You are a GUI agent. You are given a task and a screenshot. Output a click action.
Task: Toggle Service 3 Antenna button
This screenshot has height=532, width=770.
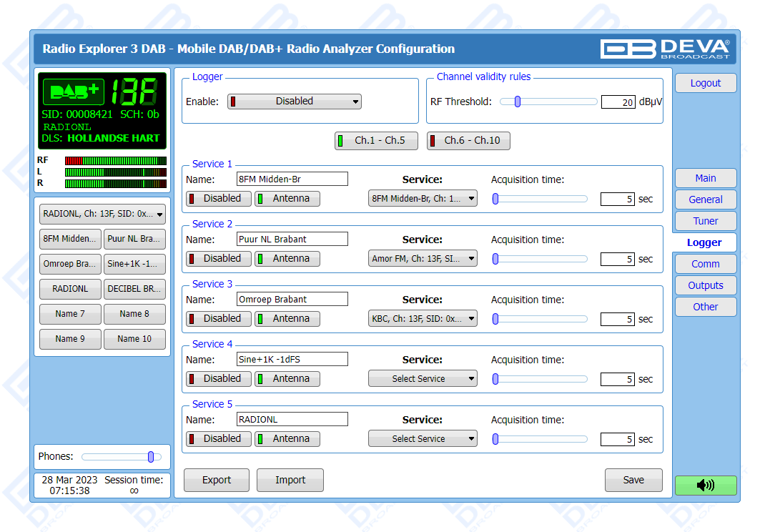(x=288, y=319)
